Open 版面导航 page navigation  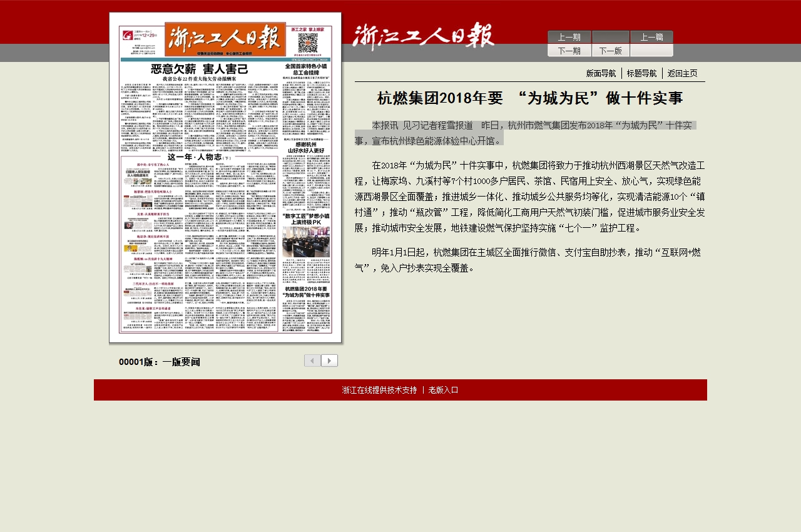601,73
